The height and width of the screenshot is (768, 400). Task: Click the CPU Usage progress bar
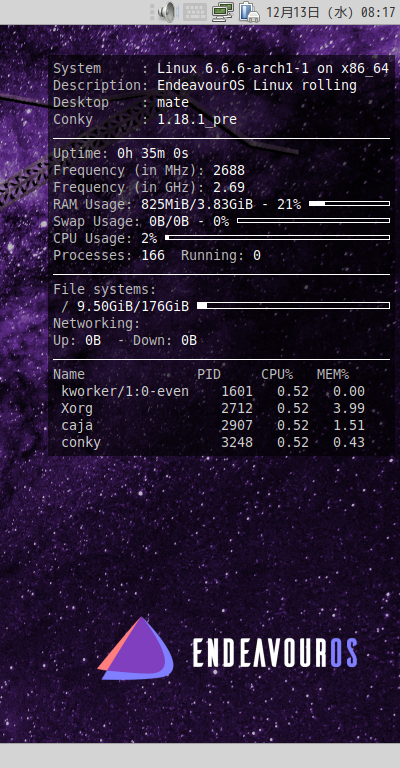[x=278, y=238]
